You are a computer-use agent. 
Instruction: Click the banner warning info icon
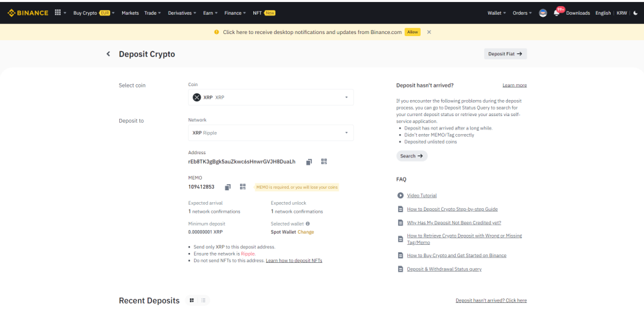[217, 32]
